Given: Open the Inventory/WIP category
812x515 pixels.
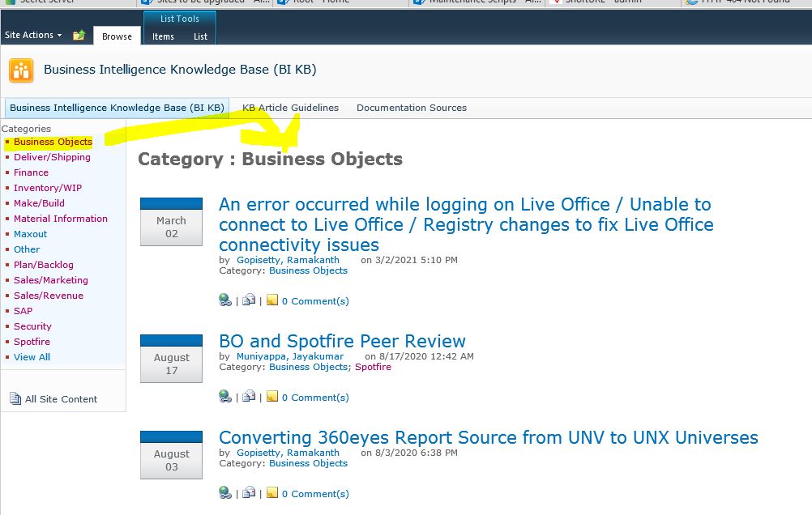Looking at the screenshot, I should tap(48, 188).
